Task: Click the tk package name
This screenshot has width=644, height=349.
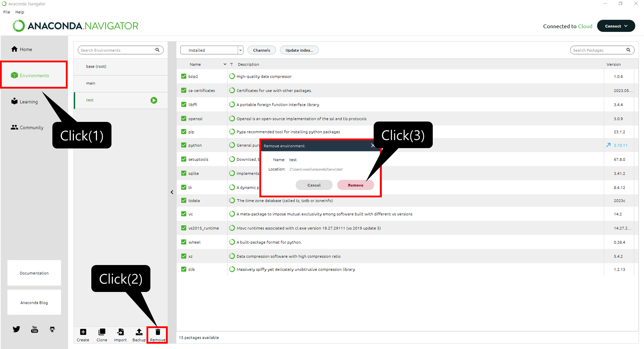Action: (x=190, y=187)
